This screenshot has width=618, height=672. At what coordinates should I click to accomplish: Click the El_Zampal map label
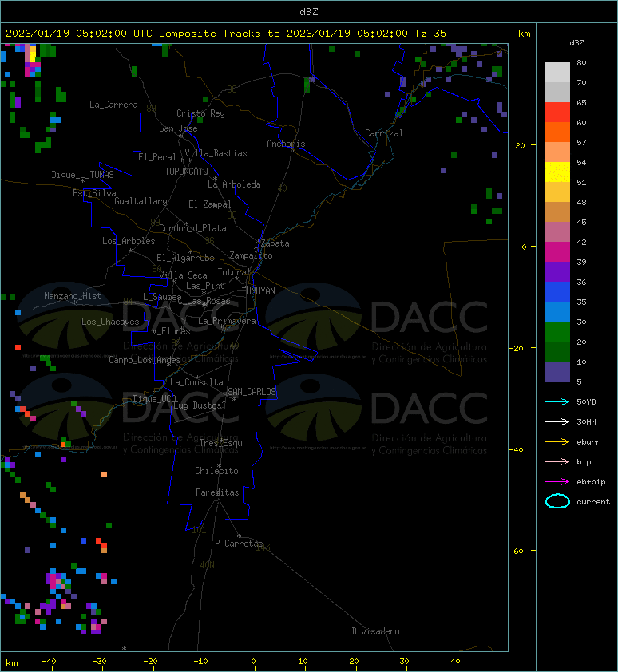coord(210,204)
